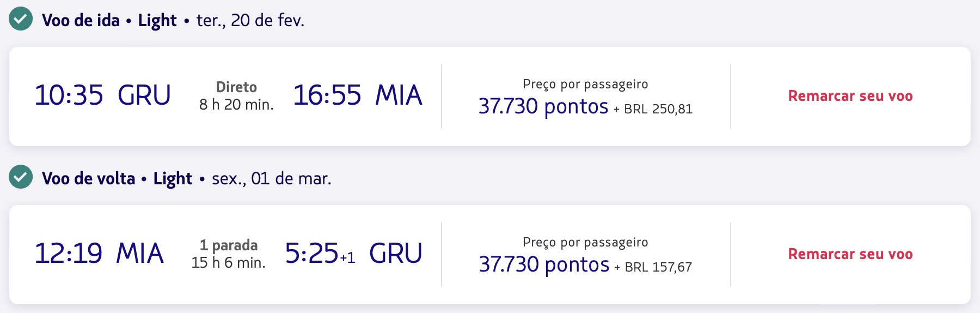Screen dimensions: 980x313
Task: Click the 15 h 6 min. duration text
Action: pos(229,263)
